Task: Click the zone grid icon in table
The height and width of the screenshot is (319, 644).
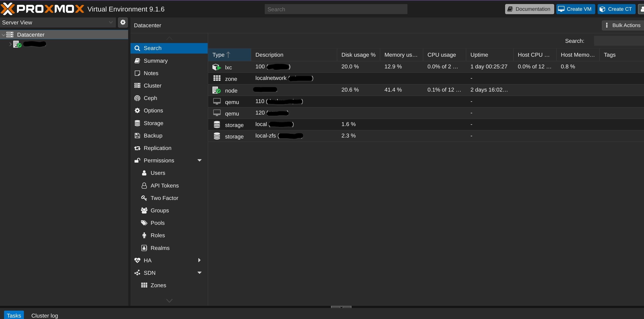Action: [217, 78]
